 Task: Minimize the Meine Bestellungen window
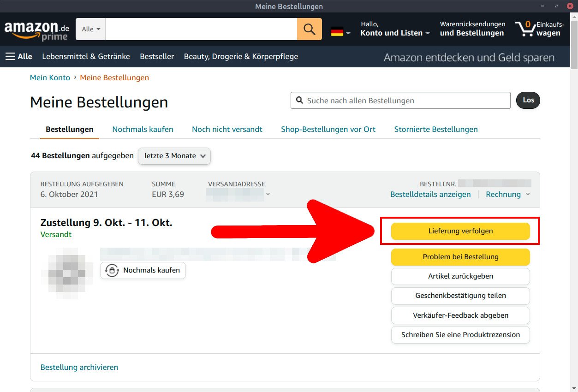pos(543,6)
